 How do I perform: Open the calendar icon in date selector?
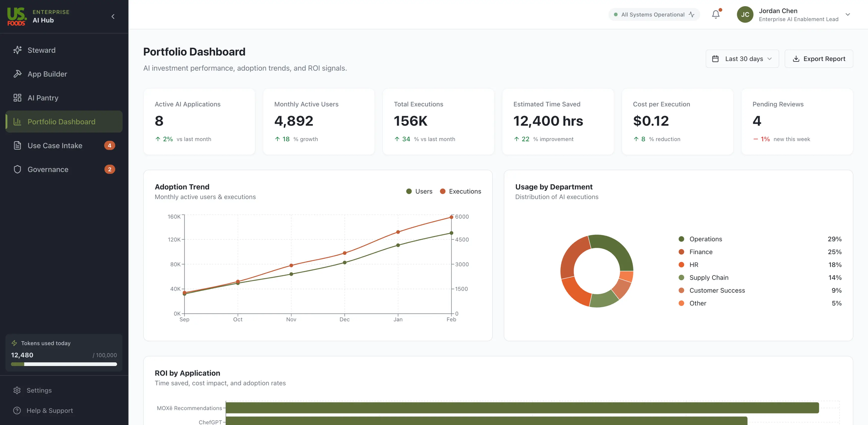point(716,59)
